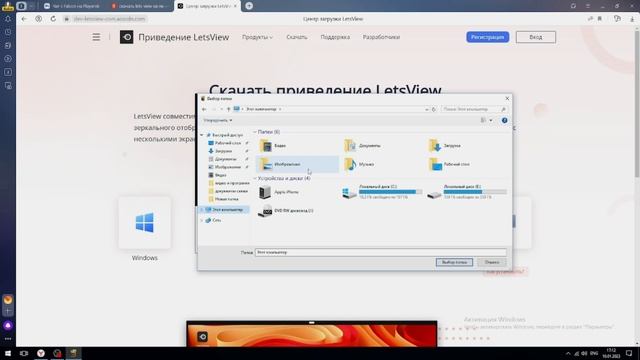
Task: Open the LetsView hamburger menu
Action: 96,37
